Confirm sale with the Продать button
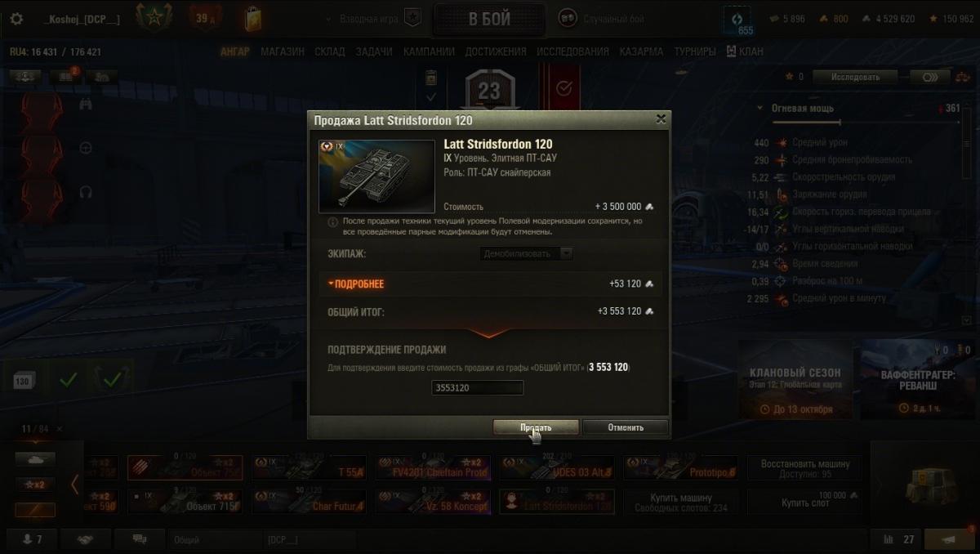This screenshot has width=980, height=554. (536, 427)
